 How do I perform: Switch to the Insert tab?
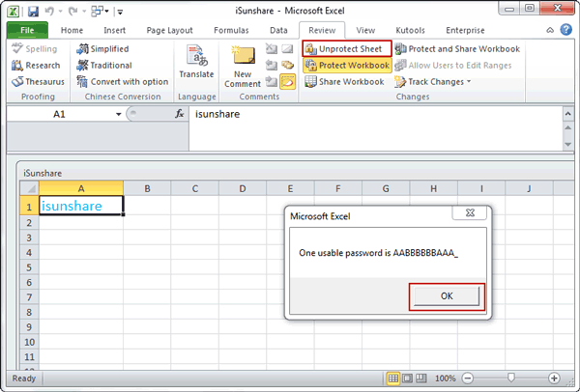pos(114,30)
